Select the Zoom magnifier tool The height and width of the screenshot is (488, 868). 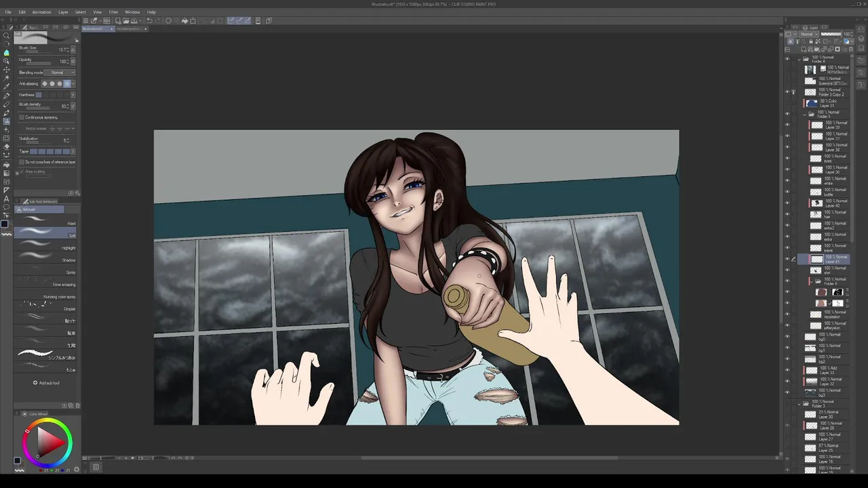[5, 35]
